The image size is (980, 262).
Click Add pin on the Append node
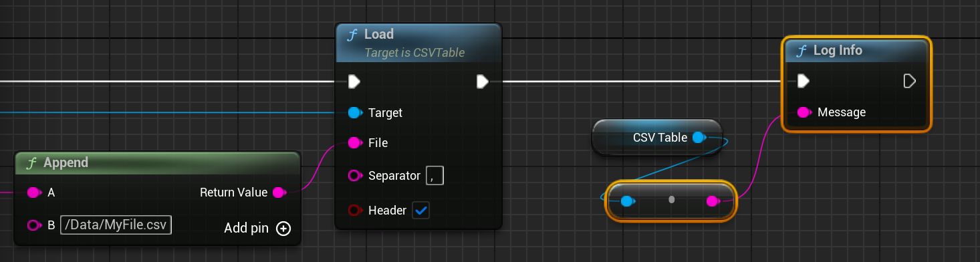257,228
